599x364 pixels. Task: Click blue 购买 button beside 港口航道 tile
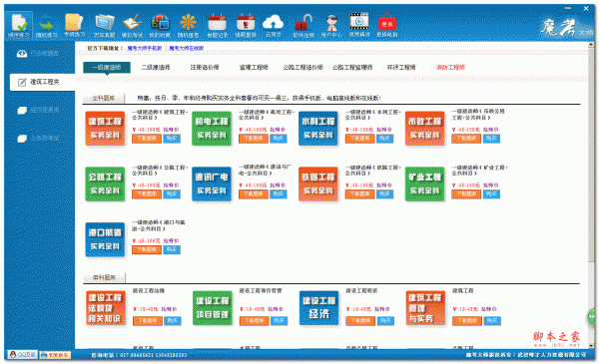point(172,250)
